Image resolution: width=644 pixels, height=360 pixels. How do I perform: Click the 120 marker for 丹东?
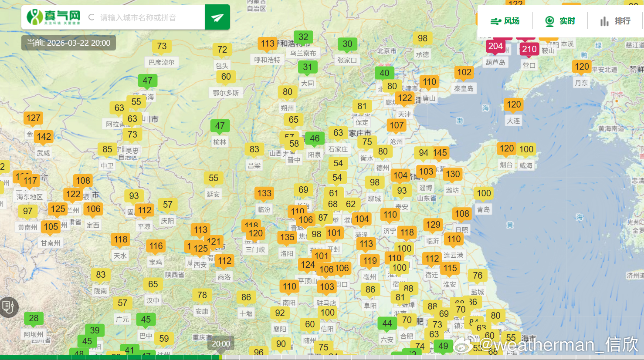click(x=582, y=67)
